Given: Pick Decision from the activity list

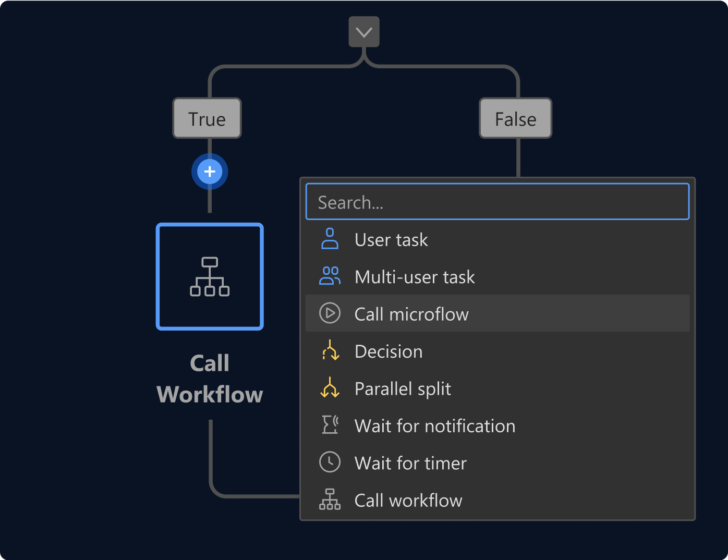Looking at the screenshot, I should click(x=389, y=352).
